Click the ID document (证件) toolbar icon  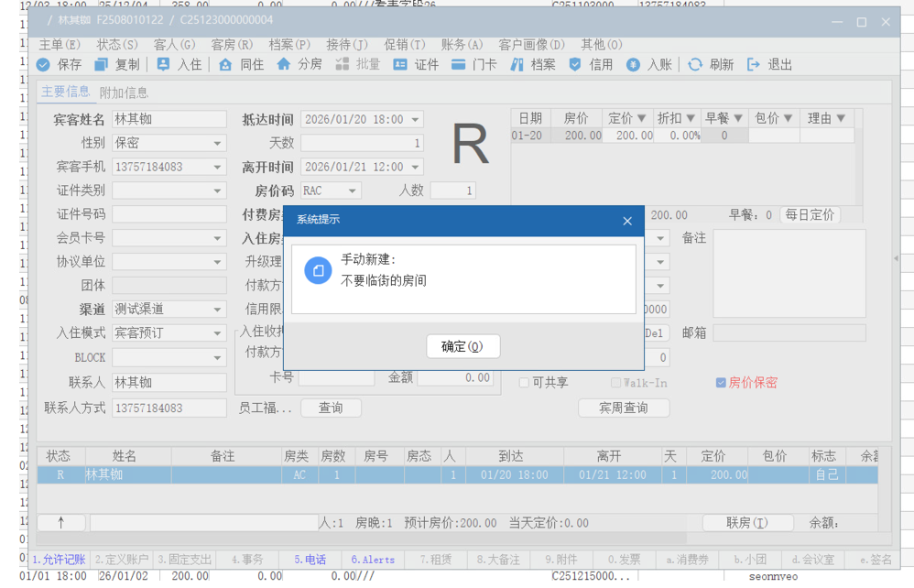400,65
